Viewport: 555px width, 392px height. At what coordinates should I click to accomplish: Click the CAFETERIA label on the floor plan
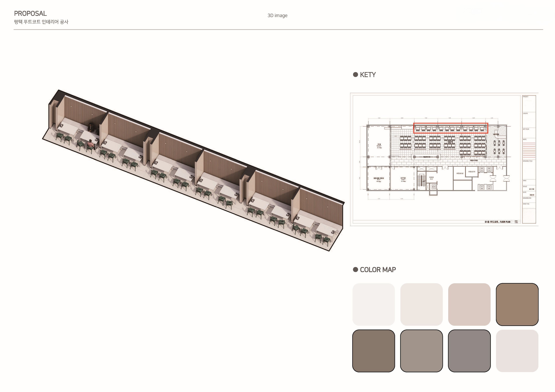(496, 134)
